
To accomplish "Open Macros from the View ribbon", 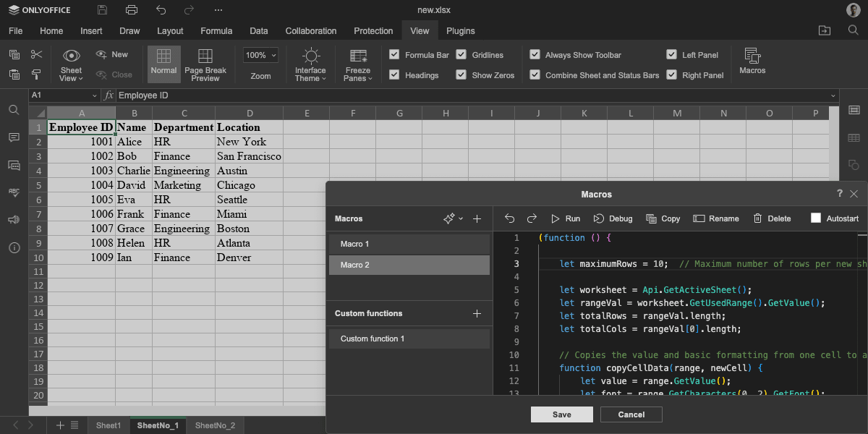I will tap(752, 61).
